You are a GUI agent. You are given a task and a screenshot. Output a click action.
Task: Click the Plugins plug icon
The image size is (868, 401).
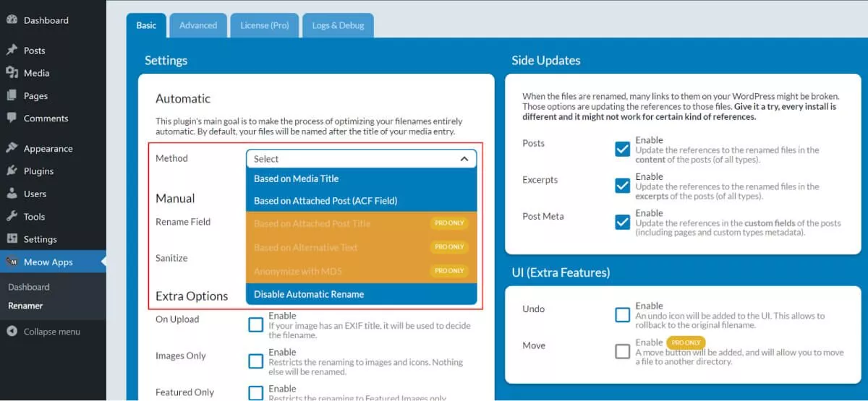[12, 171]
